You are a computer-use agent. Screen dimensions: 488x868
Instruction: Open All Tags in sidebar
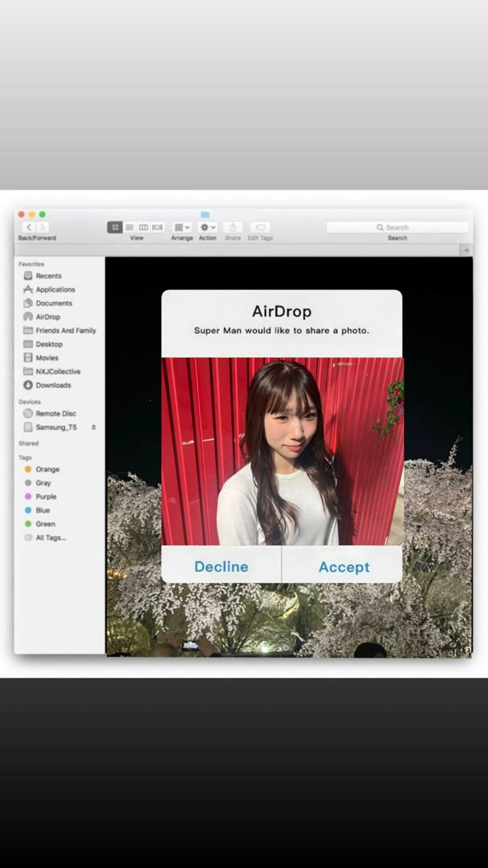[x=51, y=537]
